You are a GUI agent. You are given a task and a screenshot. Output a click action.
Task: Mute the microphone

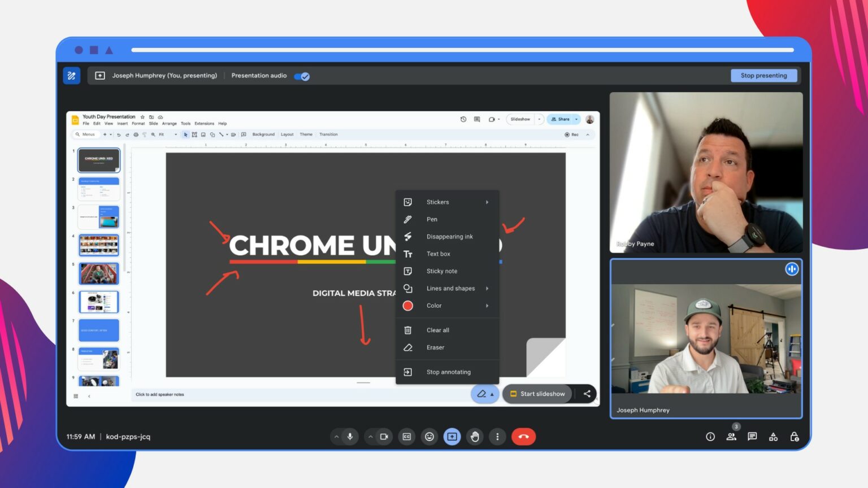[x=350, y=437]
